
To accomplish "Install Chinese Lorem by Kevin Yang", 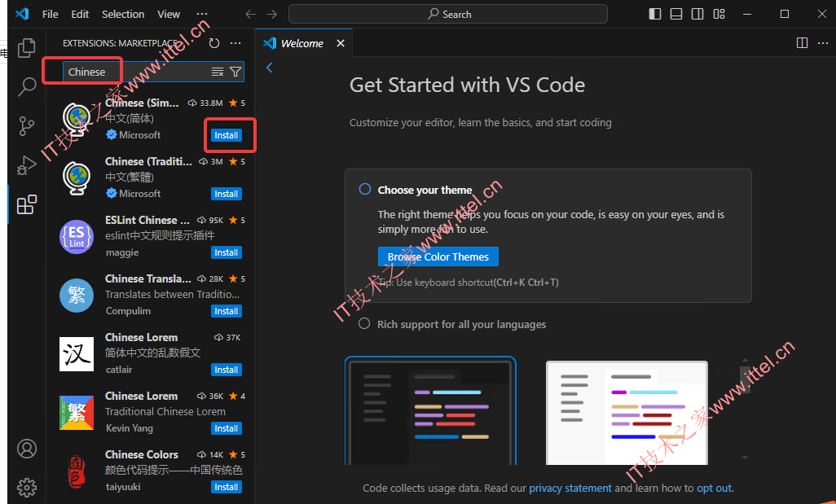I will pyautogui.click(x=226, y=428).
